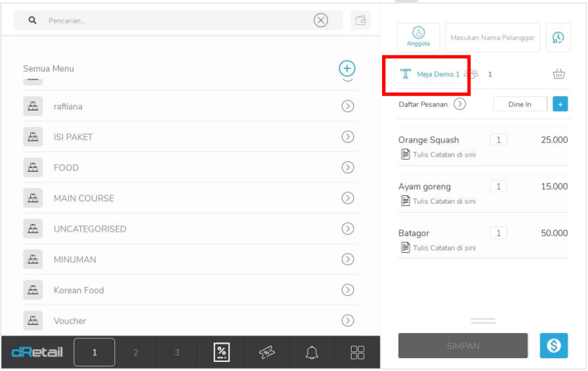Expand the MAIN COURSE category

tap(348, 198)
